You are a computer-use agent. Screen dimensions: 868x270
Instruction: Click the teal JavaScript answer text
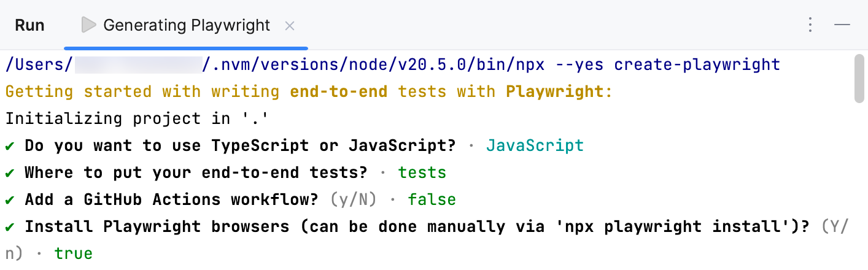point(534,146)
